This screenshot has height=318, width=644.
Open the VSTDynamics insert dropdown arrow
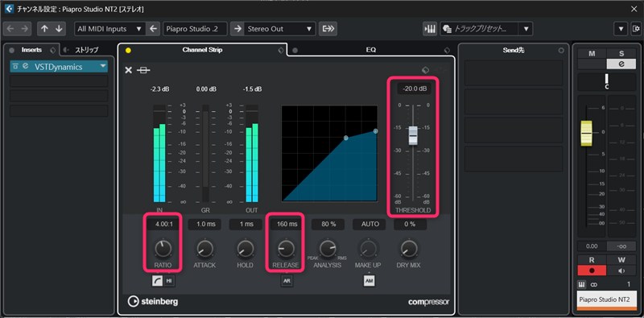pos(102,66)
